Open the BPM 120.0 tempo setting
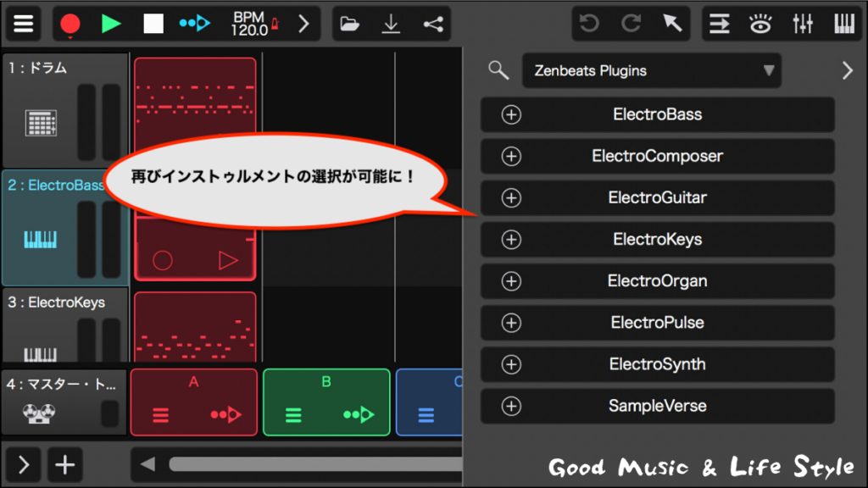Image resolution: width=868 pixels, height=488 pixels. [248, 24]
